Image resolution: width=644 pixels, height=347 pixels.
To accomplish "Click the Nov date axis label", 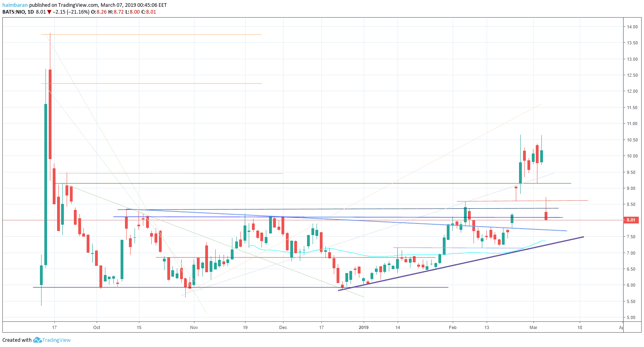I will tap(194, 327).
